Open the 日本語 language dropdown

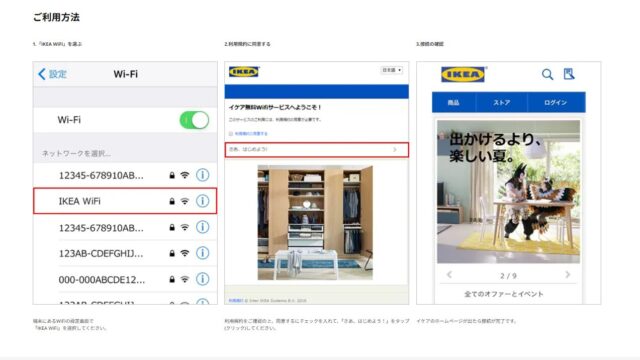(391, 70)
